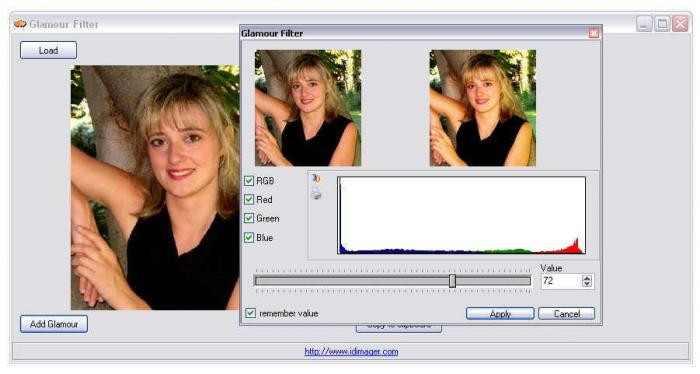Uncheck the RGB channel checkbox

pyautogui.click(x=249, y=181)
